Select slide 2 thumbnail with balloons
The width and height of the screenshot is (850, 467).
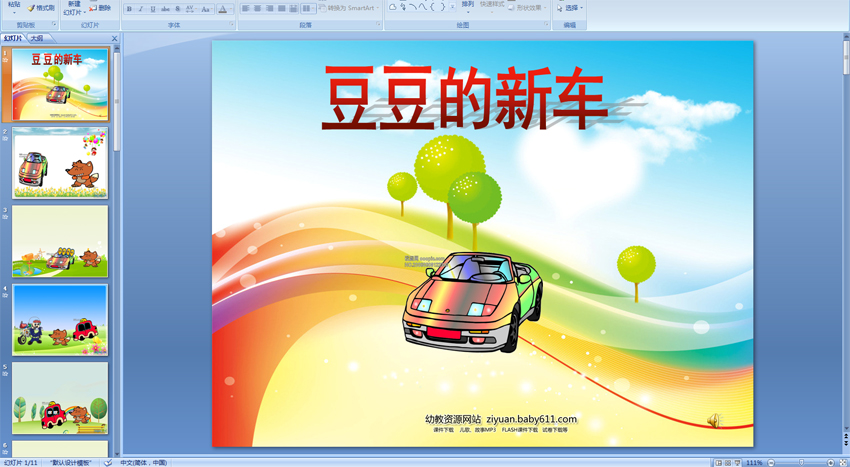(x=60, y=163)
